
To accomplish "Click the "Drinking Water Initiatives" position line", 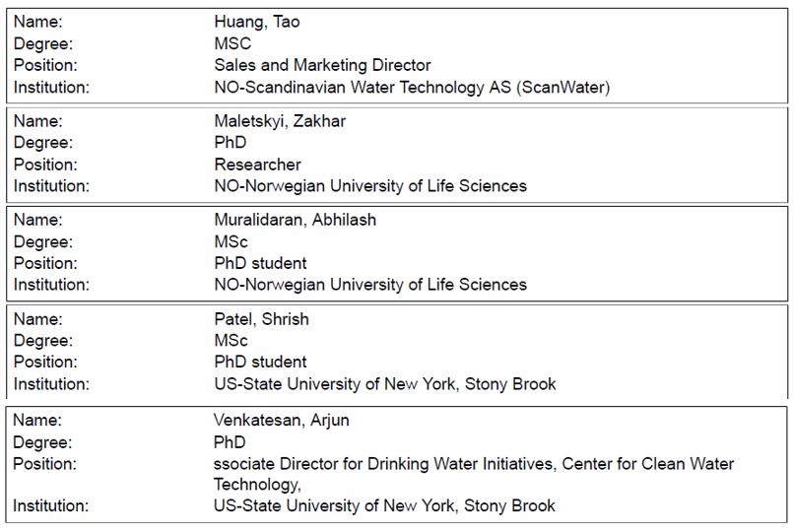I will 474,464.
